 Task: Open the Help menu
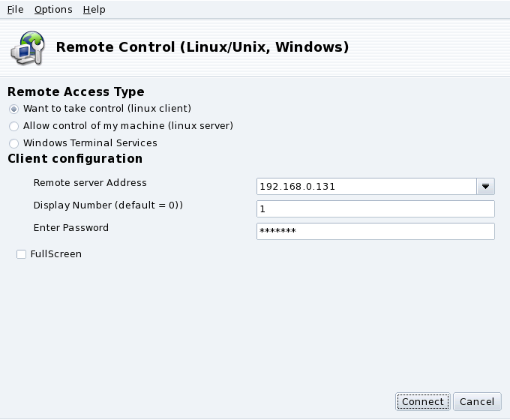pos(94,10)
